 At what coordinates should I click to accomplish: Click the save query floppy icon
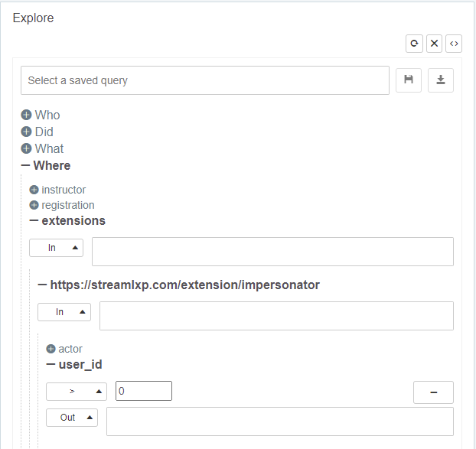(409, 80)
